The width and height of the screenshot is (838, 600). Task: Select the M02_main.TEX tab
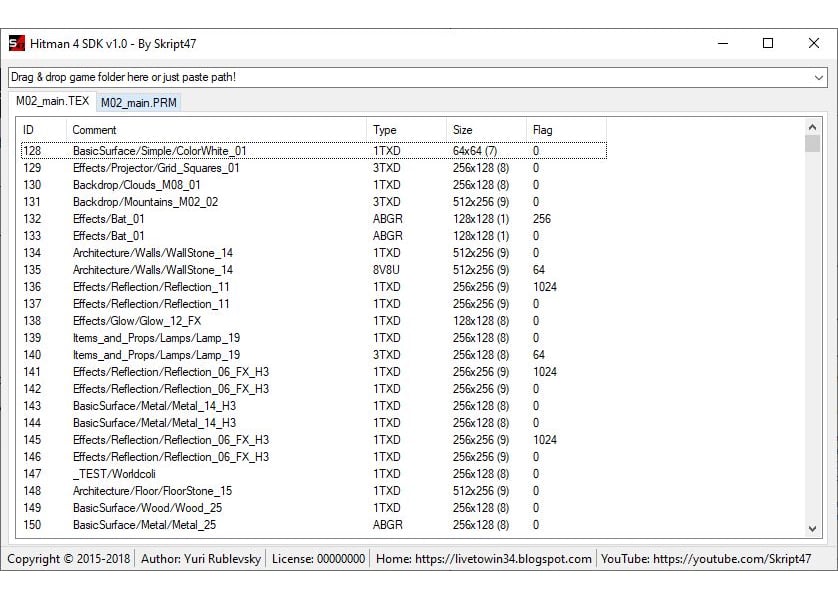tap(52, 101)
